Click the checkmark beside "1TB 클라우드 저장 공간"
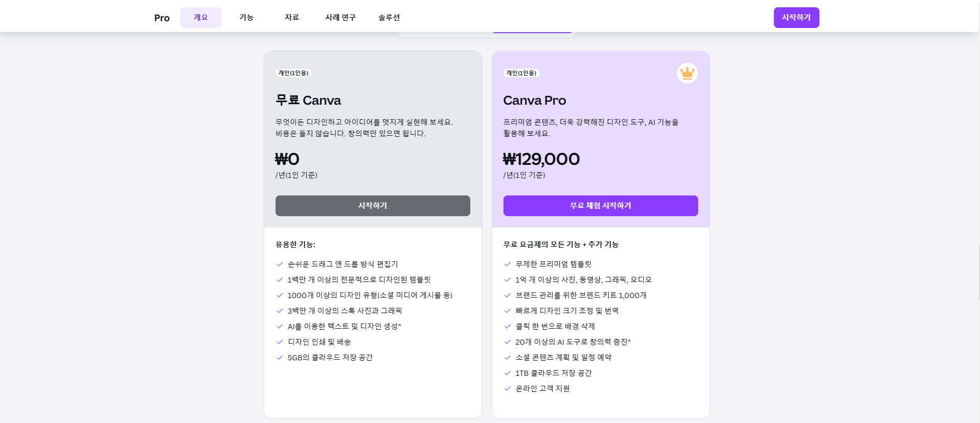 point(507,373)
